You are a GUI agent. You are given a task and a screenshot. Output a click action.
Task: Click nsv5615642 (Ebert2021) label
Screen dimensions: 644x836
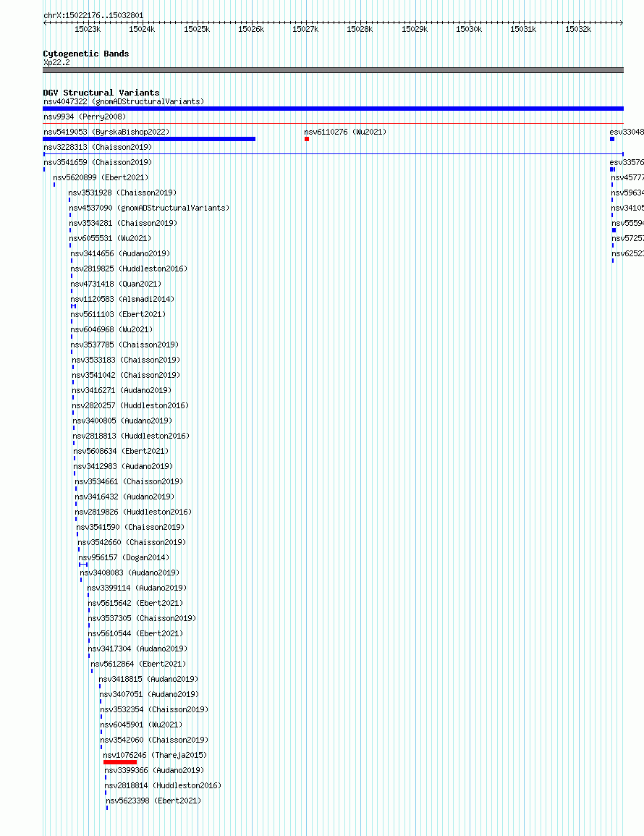135,603
